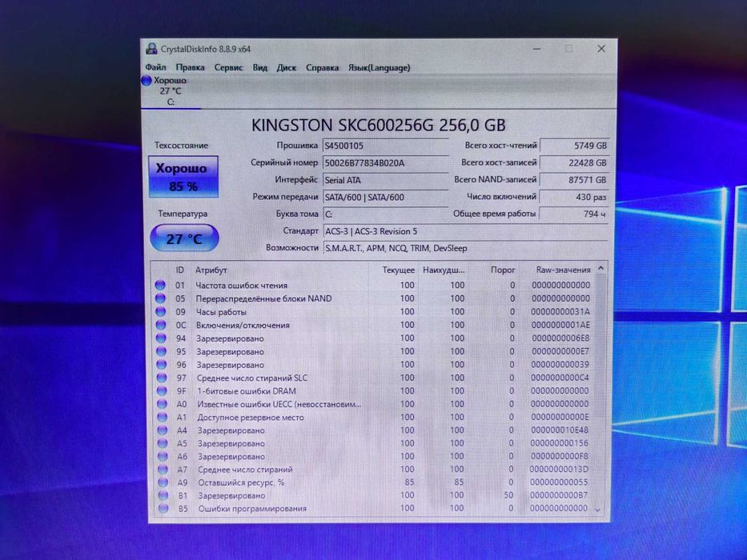Click status icon of row 9F 1-битовые ошибки DRAM

click(x=162, y=391)
